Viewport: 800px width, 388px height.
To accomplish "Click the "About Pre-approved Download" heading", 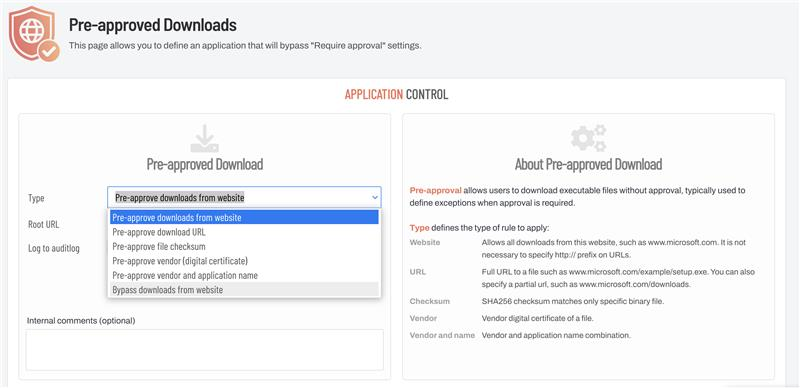I will click(x=588, y=164).
